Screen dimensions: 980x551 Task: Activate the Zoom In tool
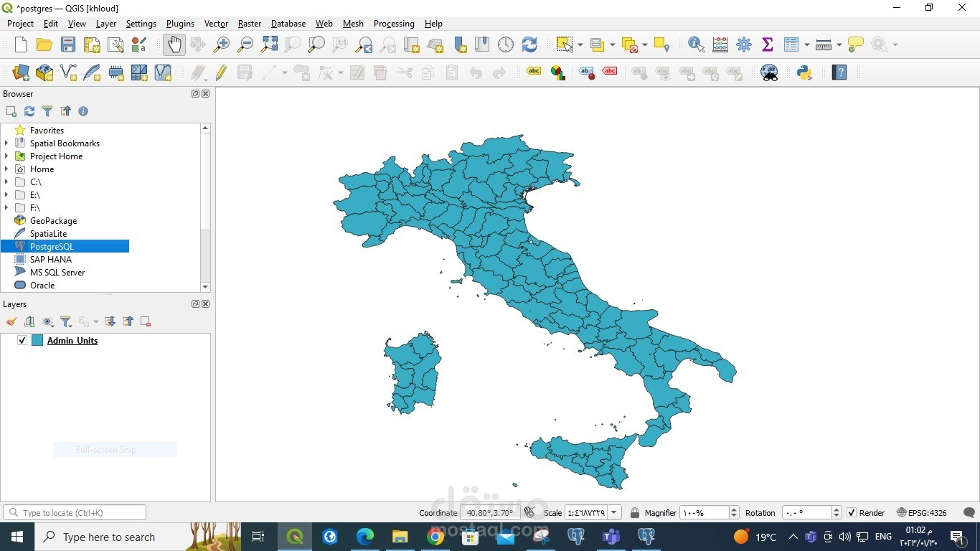[222, 44]
